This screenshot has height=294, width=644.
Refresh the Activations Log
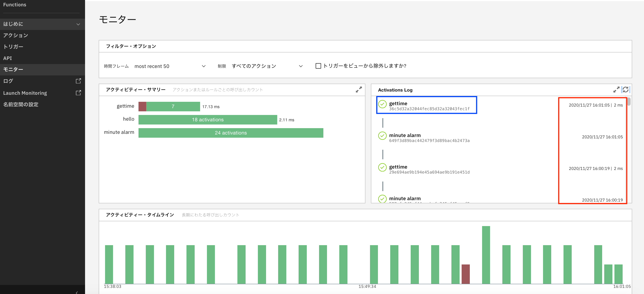point(626,90)
